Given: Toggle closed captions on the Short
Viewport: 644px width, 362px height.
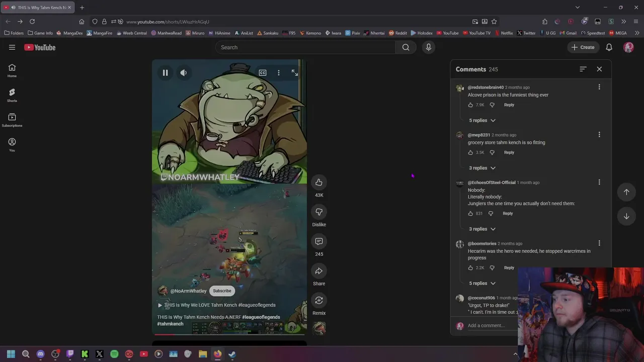Looking at the screenshot, I should tap(263, 73).
